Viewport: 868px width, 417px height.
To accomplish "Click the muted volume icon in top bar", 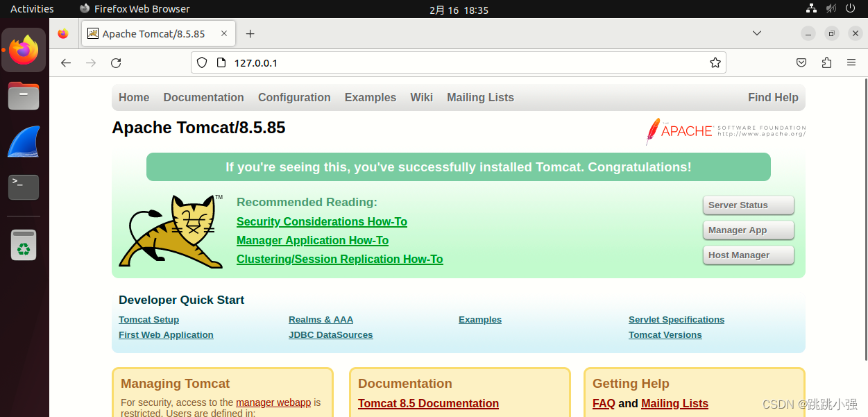I will [x=831, y=9].
